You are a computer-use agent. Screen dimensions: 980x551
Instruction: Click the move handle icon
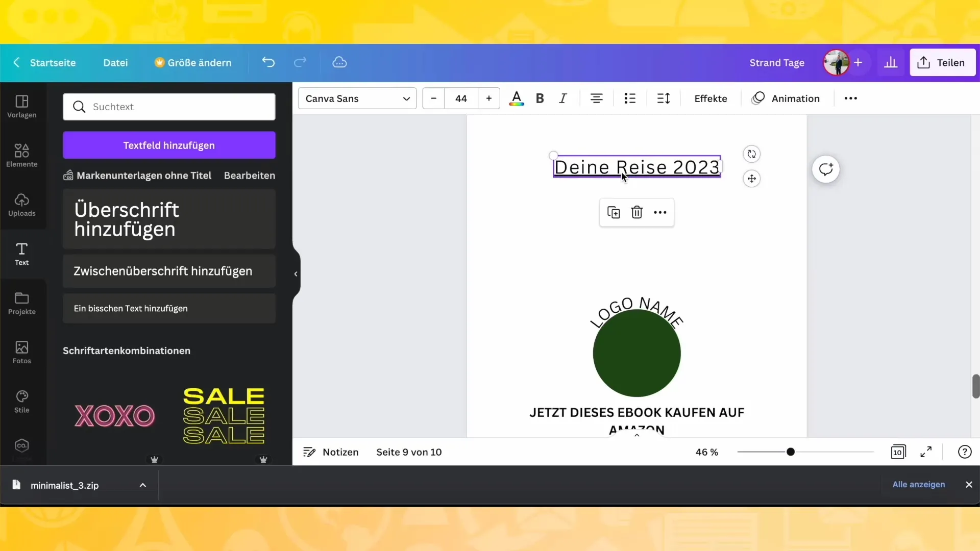pos(751,179)
